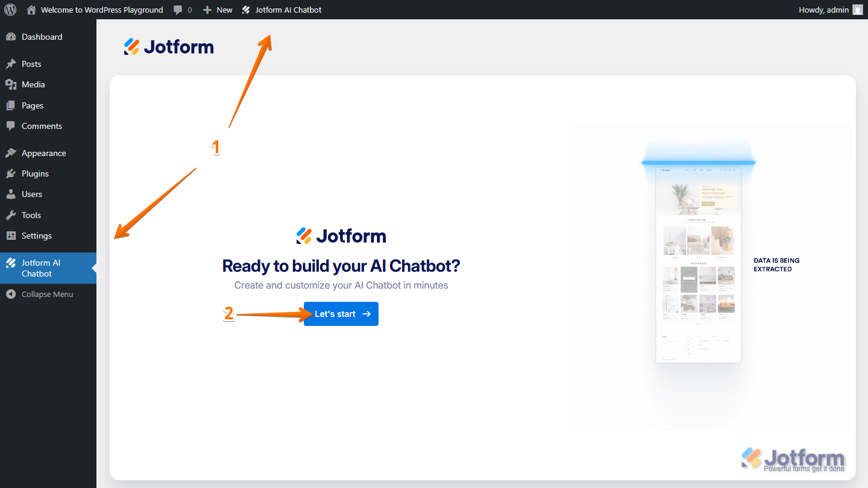Click the comments count 0 in admin bar

click(x=190, y=10)
